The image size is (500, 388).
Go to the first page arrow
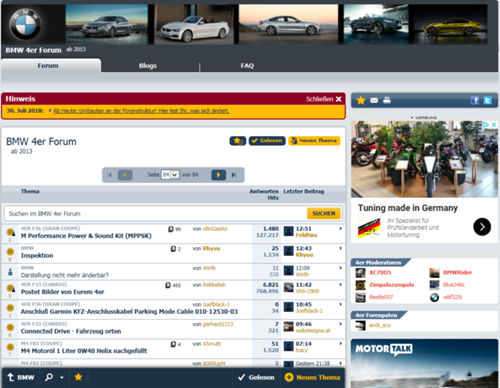pos(109,175)
